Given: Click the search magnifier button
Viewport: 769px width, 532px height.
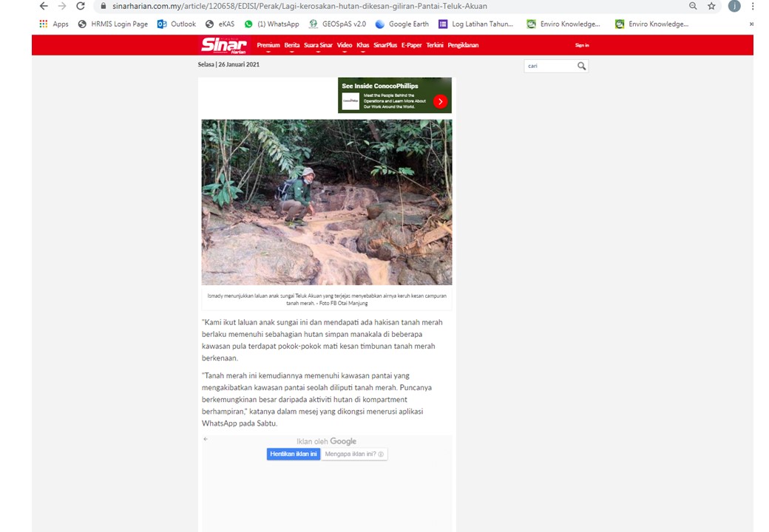Looking at the screenshot, I should [582, 66].
